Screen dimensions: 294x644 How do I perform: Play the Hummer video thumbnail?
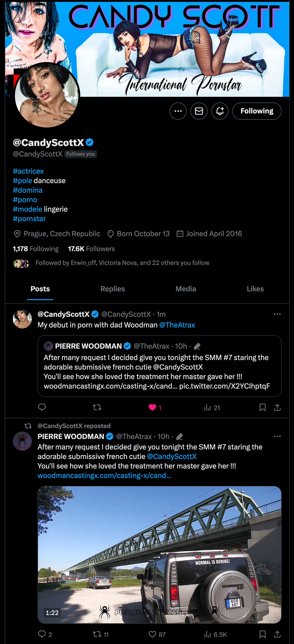pos(160,554)
